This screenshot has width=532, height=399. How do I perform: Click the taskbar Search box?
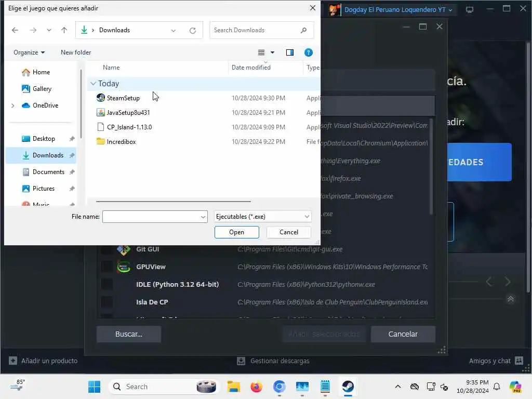coord(164,387)
